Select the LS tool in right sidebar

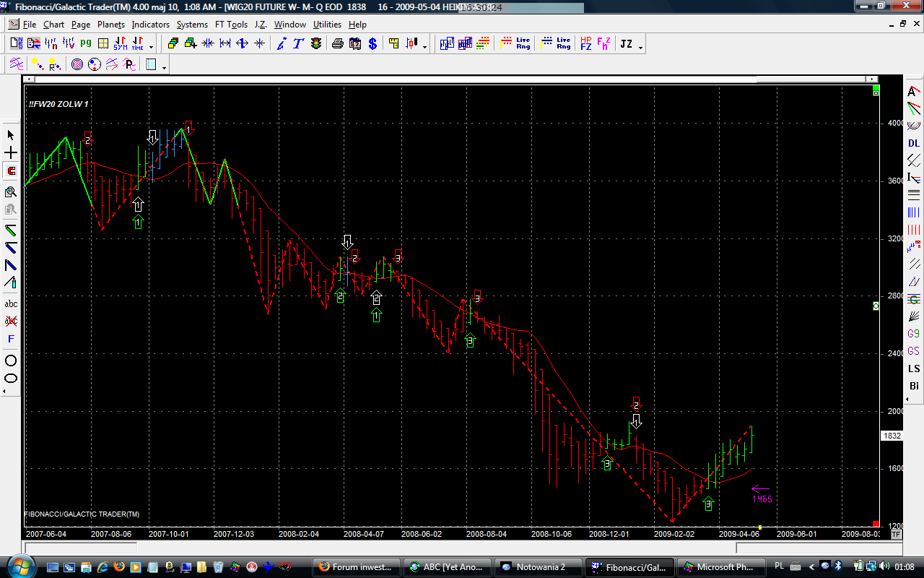(x=914, y=368)
